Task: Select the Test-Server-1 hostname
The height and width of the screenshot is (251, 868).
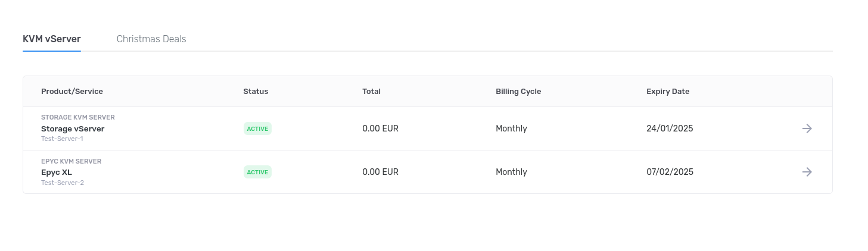Action: coord(62,139)
